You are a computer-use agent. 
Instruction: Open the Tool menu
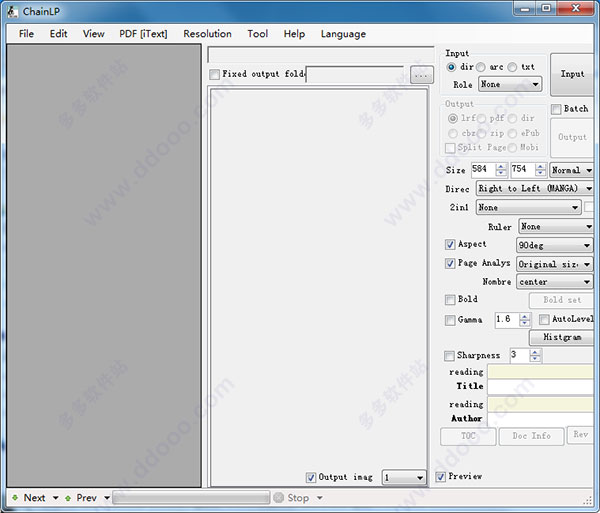point(258,34)
